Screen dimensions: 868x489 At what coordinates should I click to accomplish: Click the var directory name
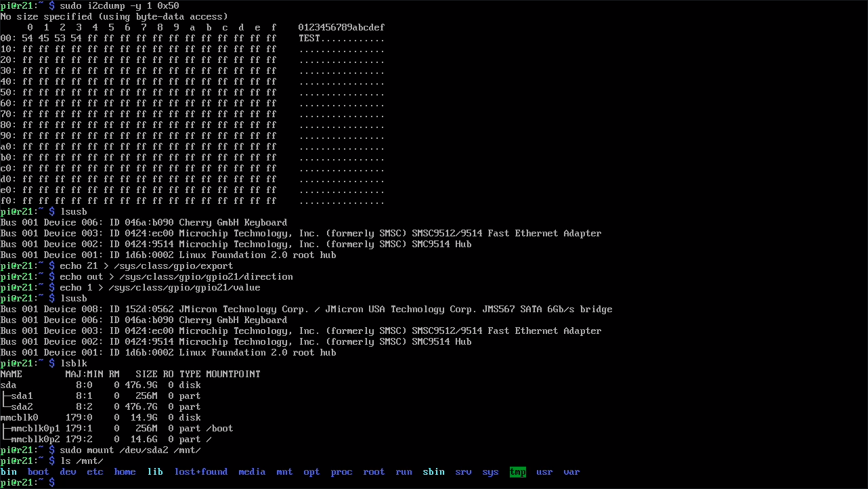[x=571, y=472]
